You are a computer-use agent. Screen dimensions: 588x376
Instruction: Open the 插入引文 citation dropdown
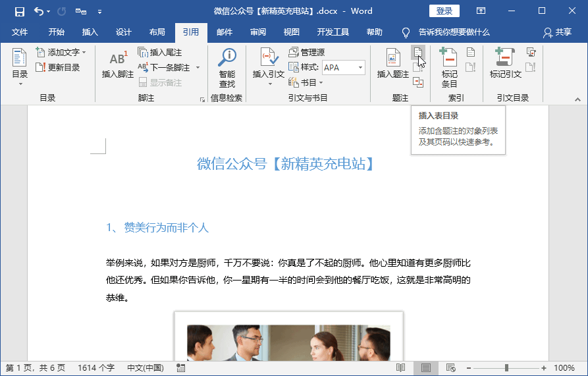[269, 67]
